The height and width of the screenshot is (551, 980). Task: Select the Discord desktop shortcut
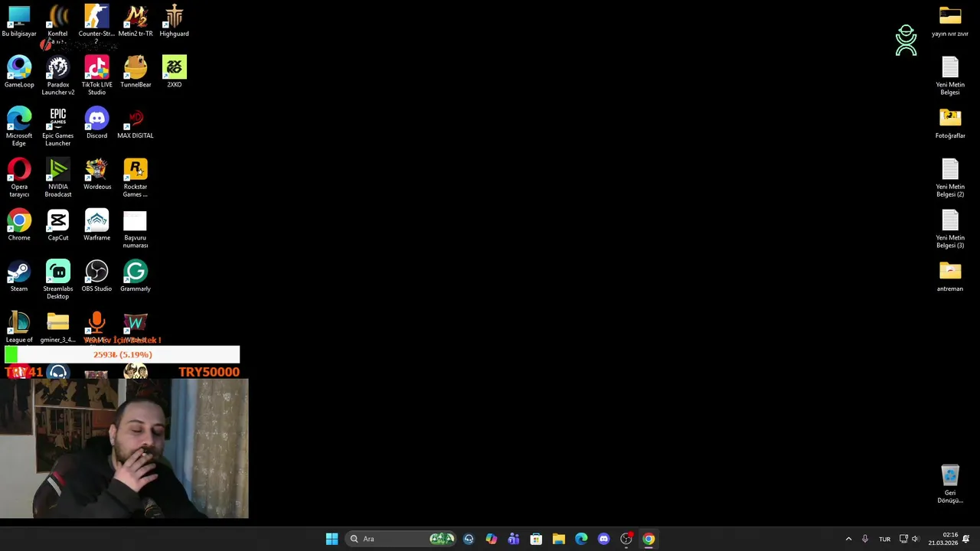click(96, 123)
